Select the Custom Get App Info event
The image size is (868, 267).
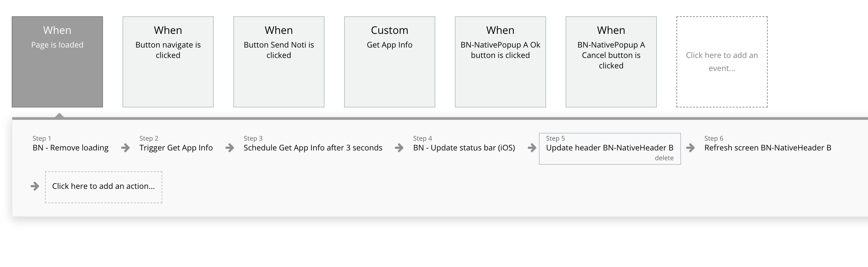(x=389, y=62)
